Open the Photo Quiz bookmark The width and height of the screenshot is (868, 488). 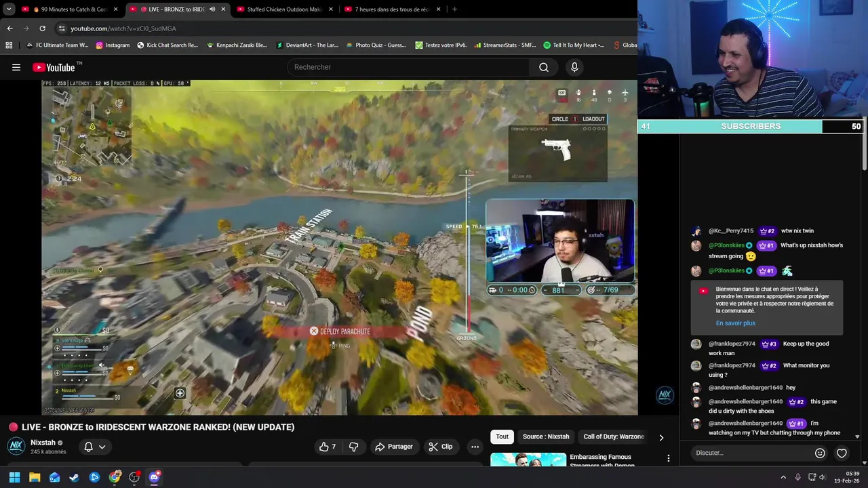click(376, 45)
